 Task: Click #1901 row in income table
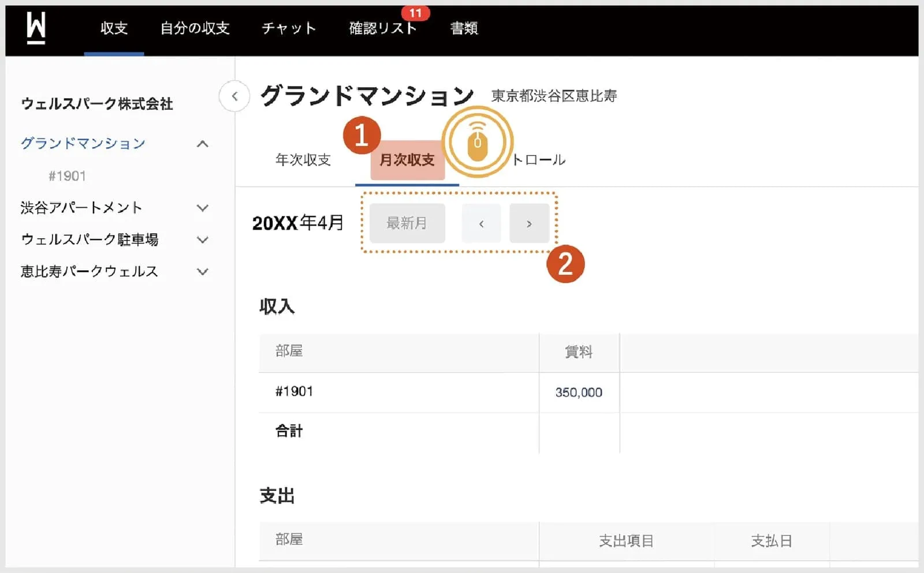click(588, 392)
